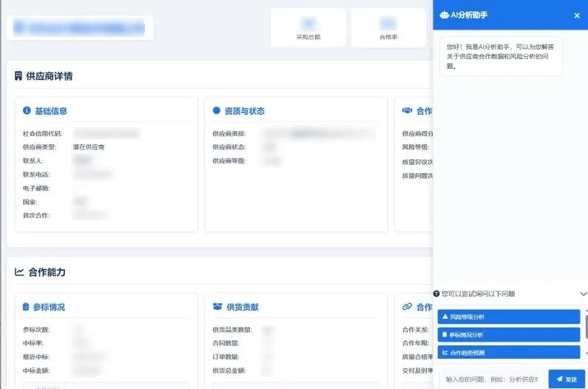Click the robot icon in AI分析助手 header
This screenshot has height=389, width=588.
coord(444,15)
